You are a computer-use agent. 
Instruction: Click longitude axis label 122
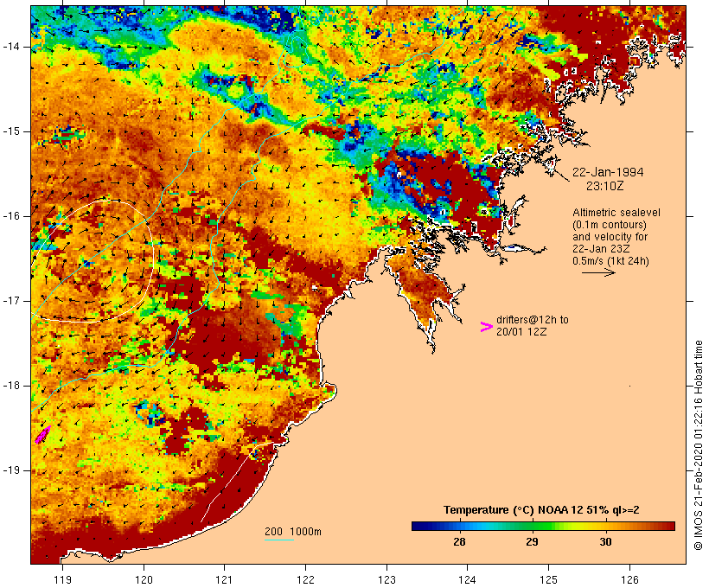(306, 579)
